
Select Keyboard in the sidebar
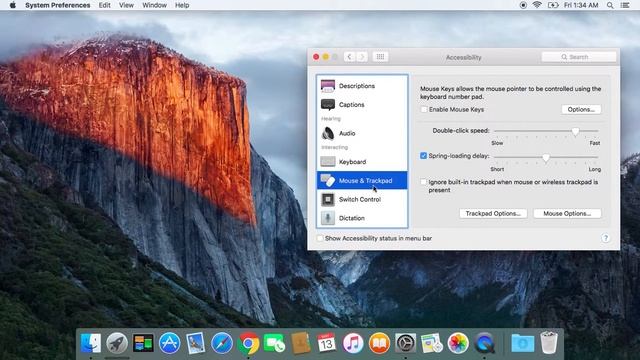click(x=362, y=162)
